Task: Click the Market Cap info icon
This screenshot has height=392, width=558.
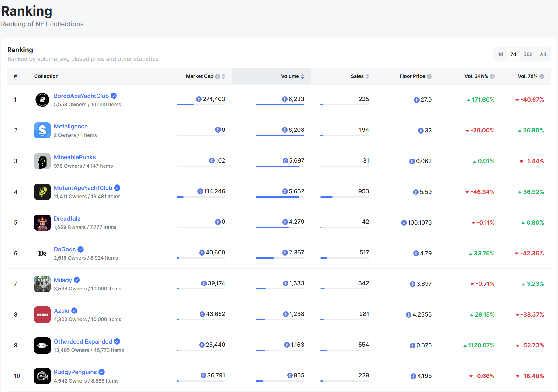Action: 217,76
